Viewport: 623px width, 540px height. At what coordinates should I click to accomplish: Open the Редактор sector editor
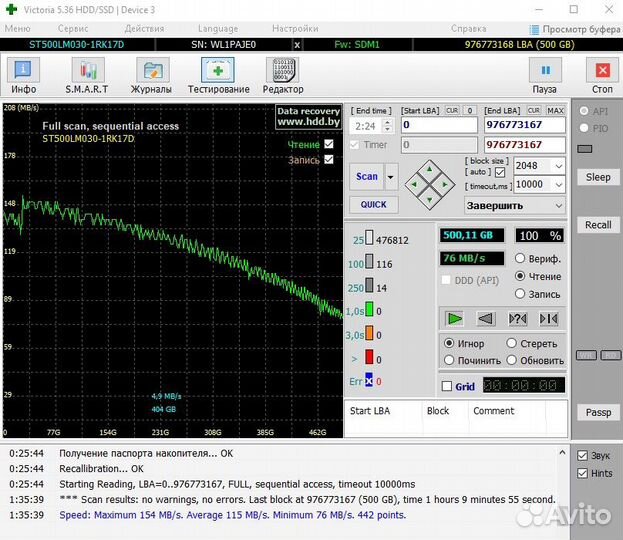pos(283,76)
